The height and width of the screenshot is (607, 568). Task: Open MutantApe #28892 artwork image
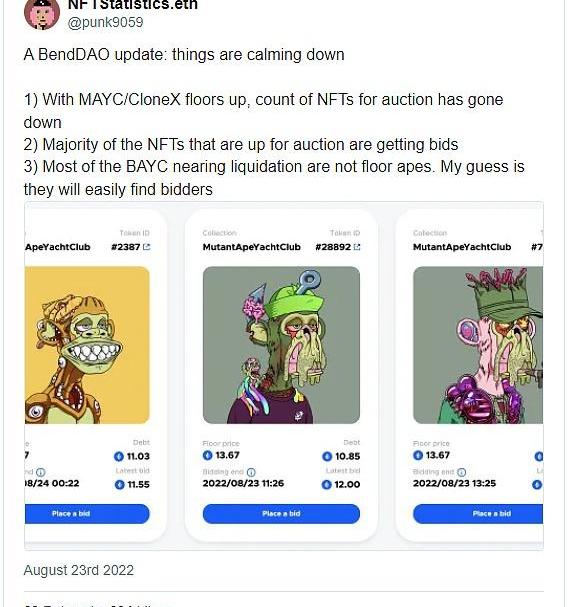point(281,345)
